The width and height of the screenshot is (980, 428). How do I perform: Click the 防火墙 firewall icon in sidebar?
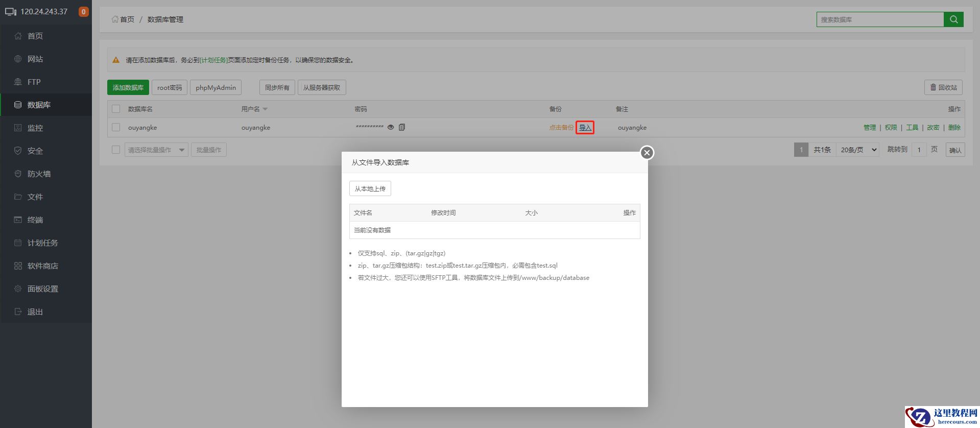(x=18, y=174)
